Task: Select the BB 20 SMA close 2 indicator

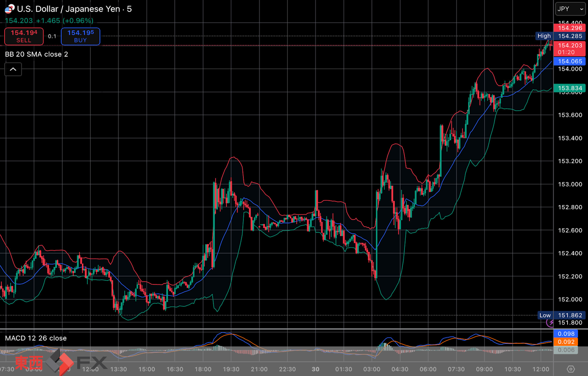Action: point(36,54)
